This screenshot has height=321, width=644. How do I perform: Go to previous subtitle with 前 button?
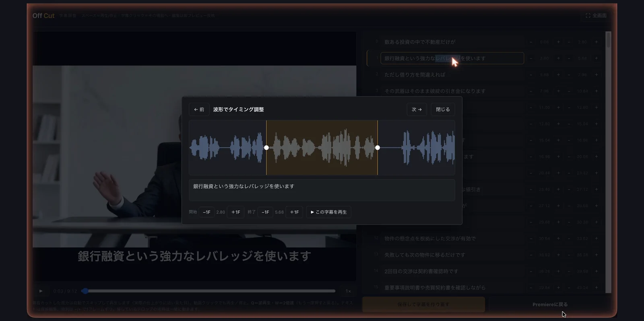199,109
